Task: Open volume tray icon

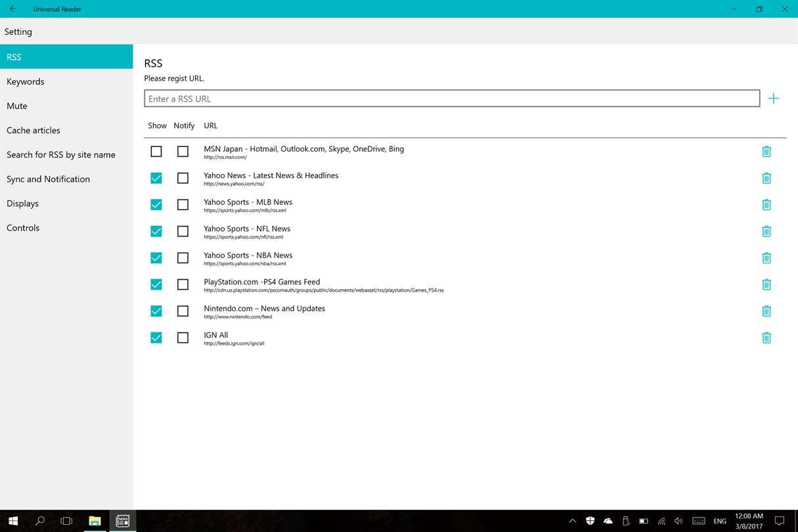Action: 678,521
